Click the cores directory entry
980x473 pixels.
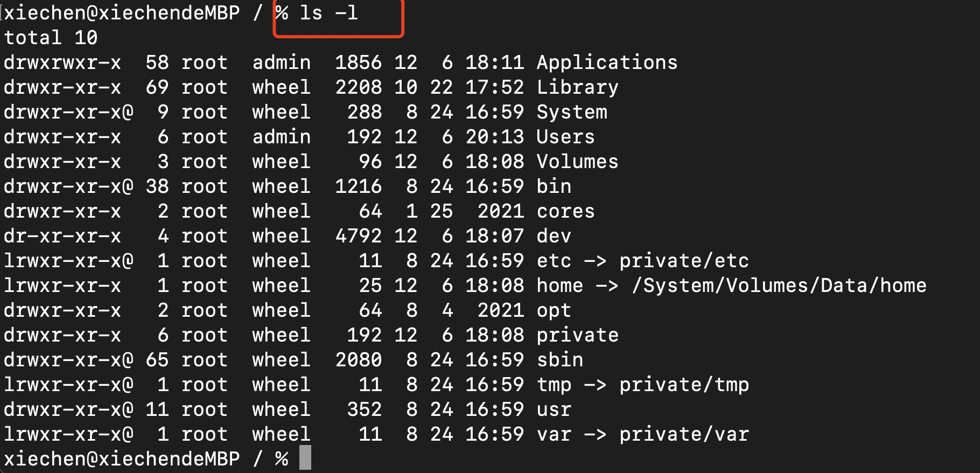click(x=565, y=211)
